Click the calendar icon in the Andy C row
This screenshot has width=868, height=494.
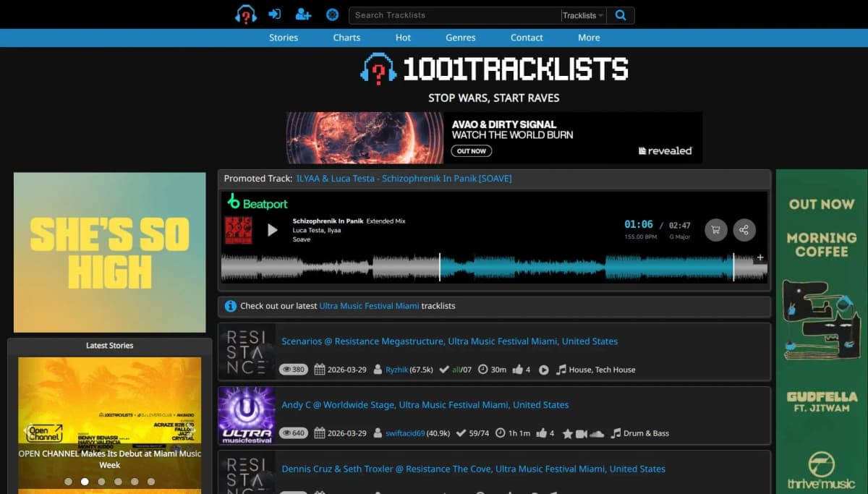320,433
